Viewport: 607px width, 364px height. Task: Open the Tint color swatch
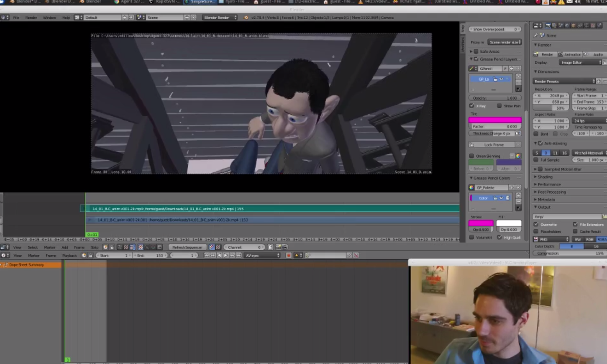pos(495,120)
